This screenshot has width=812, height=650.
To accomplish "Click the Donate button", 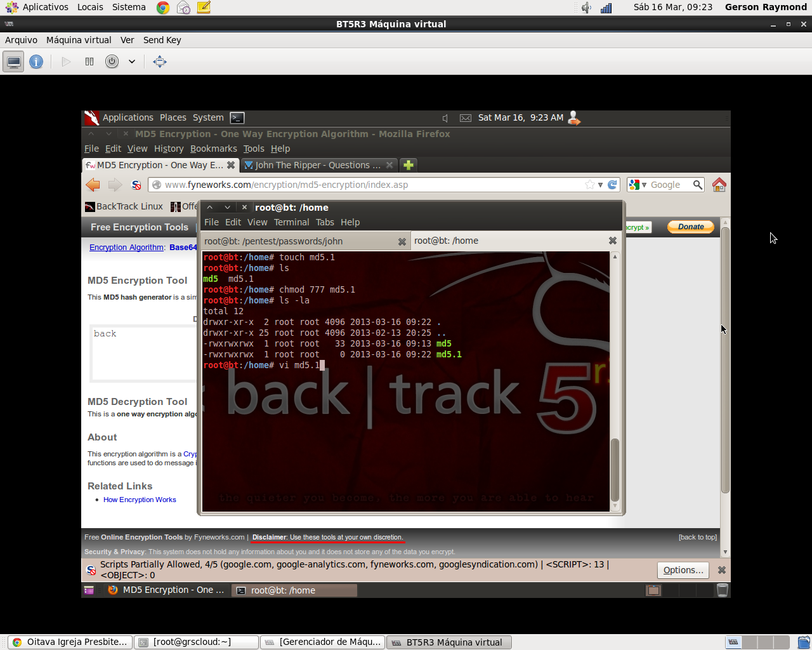I will coord(691,227).
